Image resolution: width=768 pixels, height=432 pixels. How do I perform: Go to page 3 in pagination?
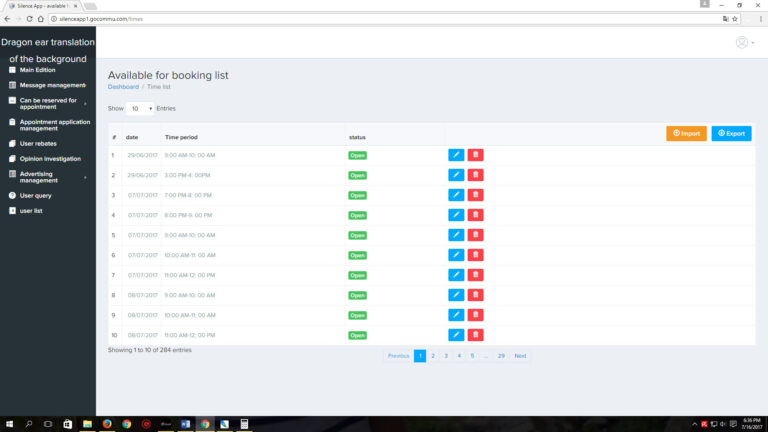click(x=446, y=356)
